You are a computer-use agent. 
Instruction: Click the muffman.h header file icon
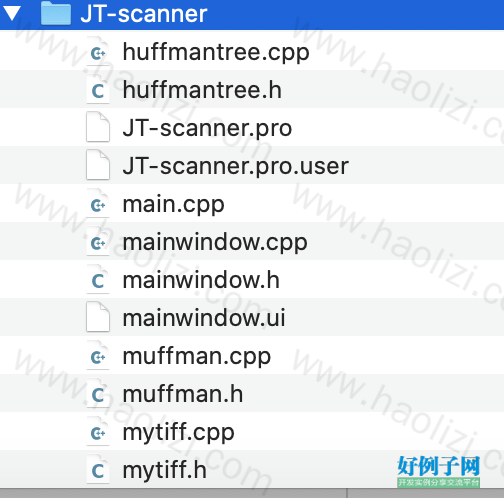(x=98, y=393)
